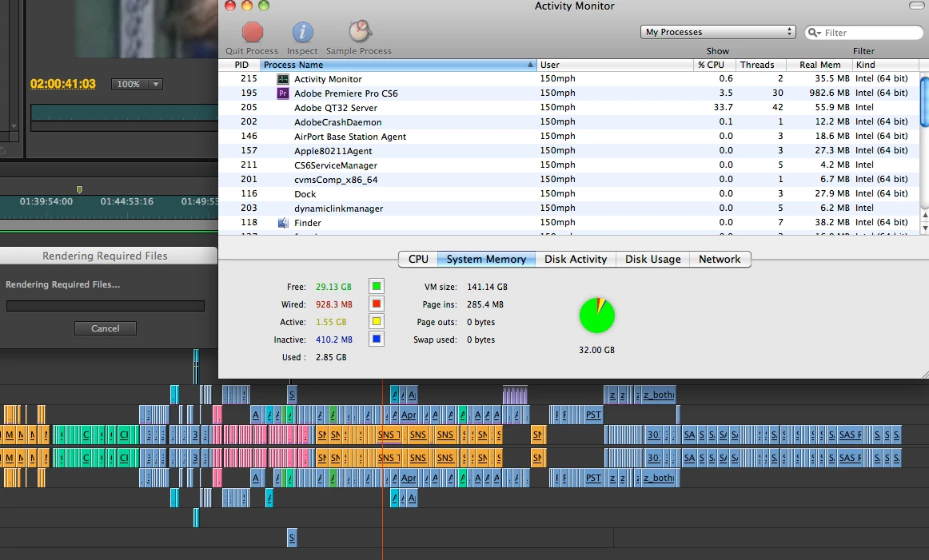The width and height of the screenshot is (929, 560).
Task: Select the Adobe Premiere Pro CS6 icon
Action: click(x=283, y=93)
